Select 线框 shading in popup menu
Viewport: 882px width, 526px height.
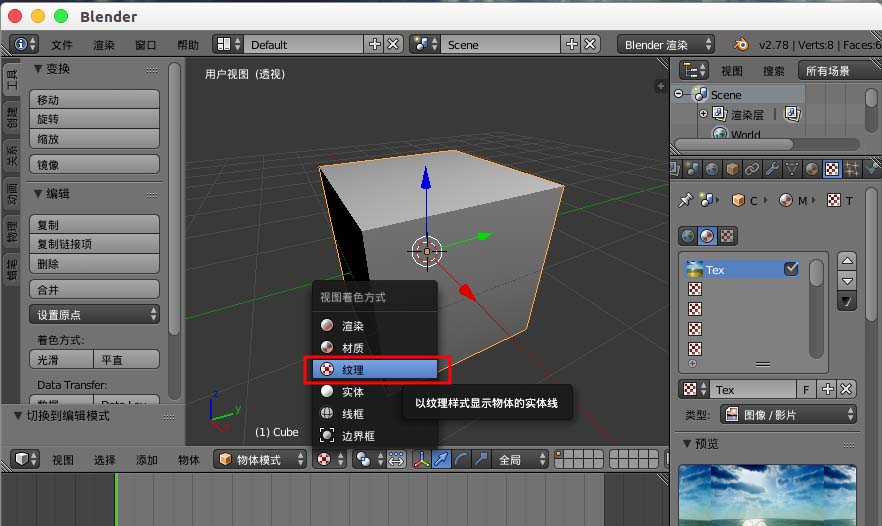pyautogui.click(x=375, y=413)
